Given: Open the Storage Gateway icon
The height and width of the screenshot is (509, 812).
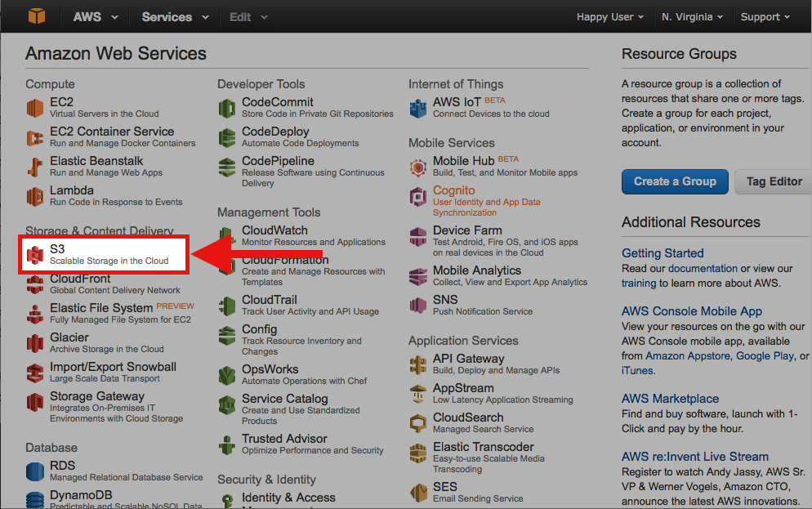Looking at the screenshot, I should [x=35, y=402].
